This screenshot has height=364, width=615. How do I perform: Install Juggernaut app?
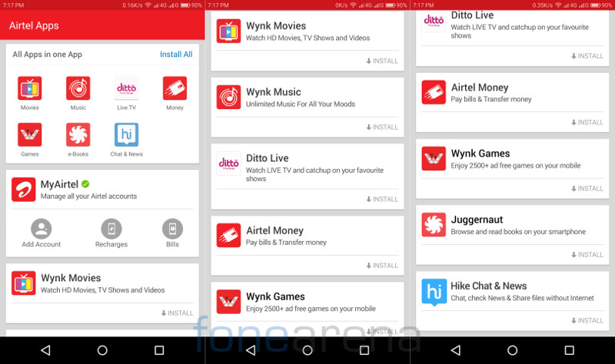[x=587, y=255]
